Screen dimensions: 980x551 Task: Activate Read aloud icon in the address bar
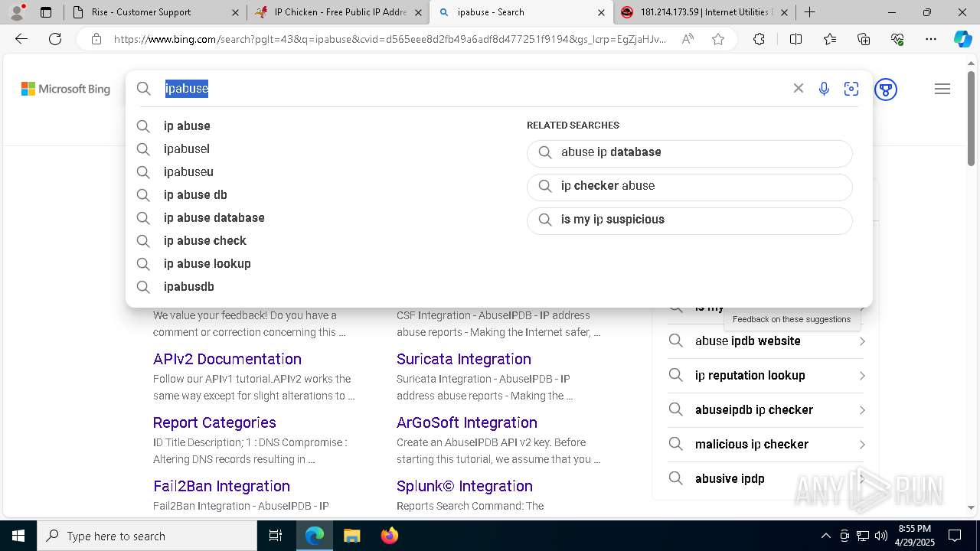688,39
